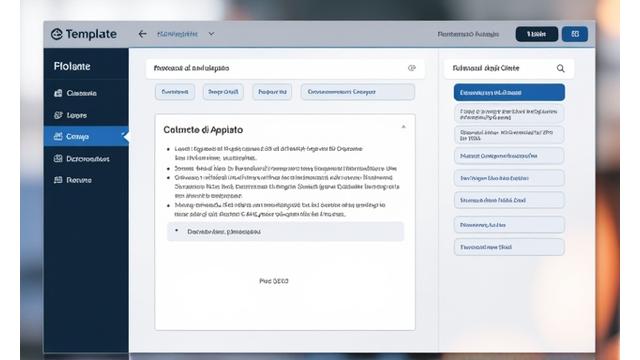Open the Detoronstset sidebar item
The image size is (640, 360).
click(x=86, y=158)
